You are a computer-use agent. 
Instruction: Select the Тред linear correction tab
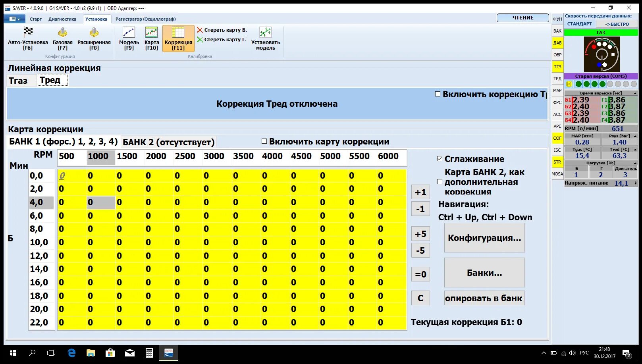pos(52,80)
